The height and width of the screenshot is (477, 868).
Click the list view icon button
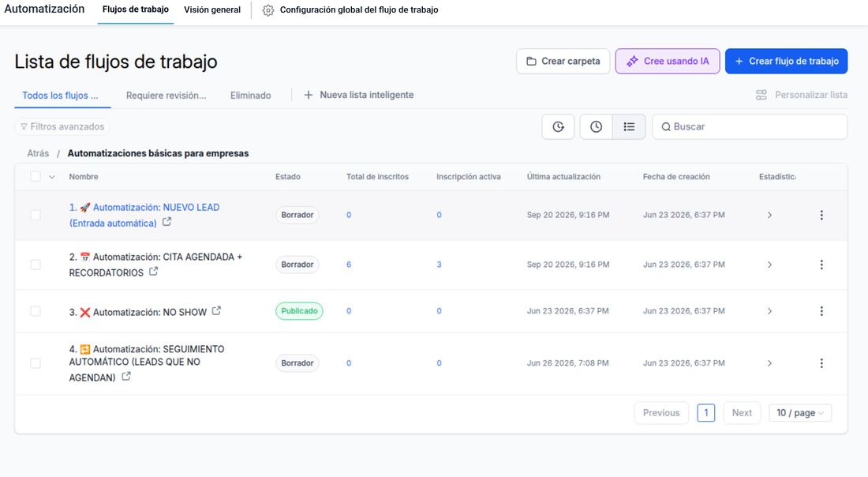[x=629, y=127]
